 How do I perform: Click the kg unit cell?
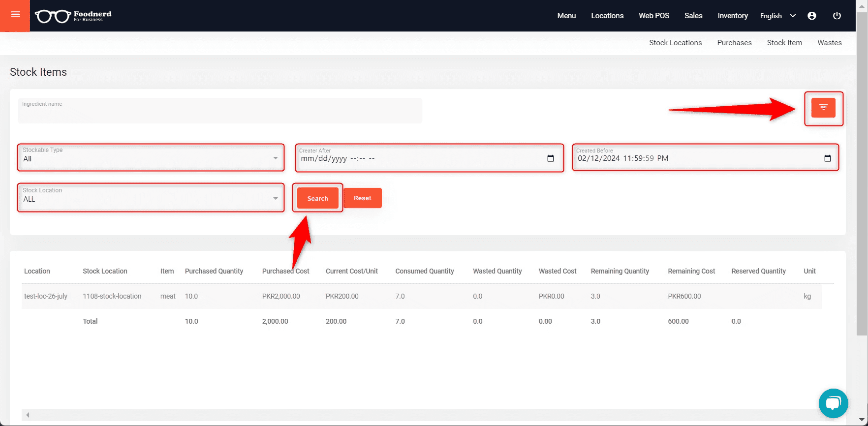(807, 296)
